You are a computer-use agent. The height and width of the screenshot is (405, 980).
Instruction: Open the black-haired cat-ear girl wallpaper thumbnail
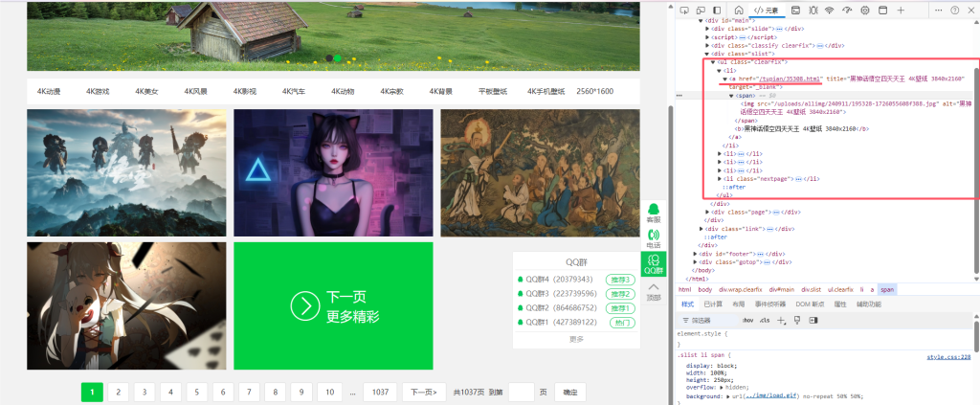click(333, 173)
